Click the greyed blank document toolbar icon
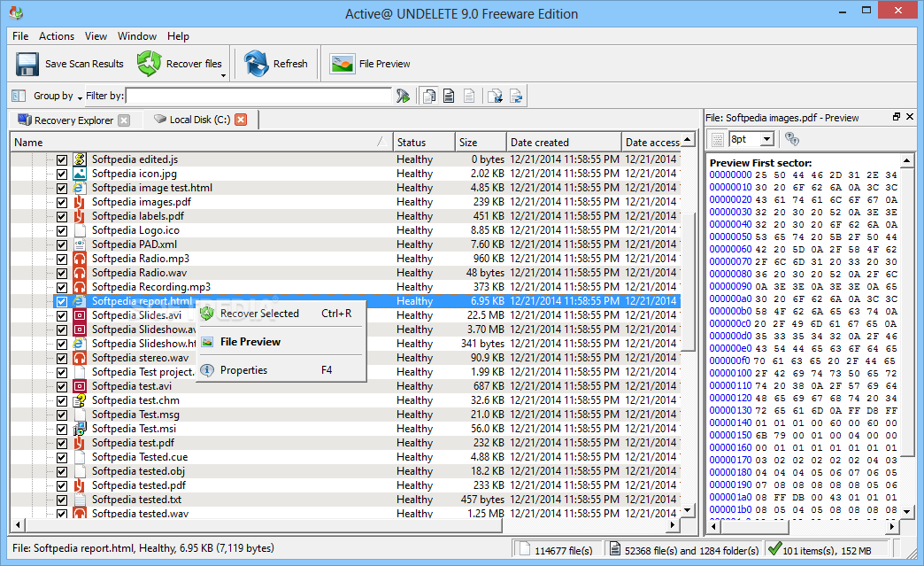The width and height of the screenshot is (924, 566). [x=469, y=96]
